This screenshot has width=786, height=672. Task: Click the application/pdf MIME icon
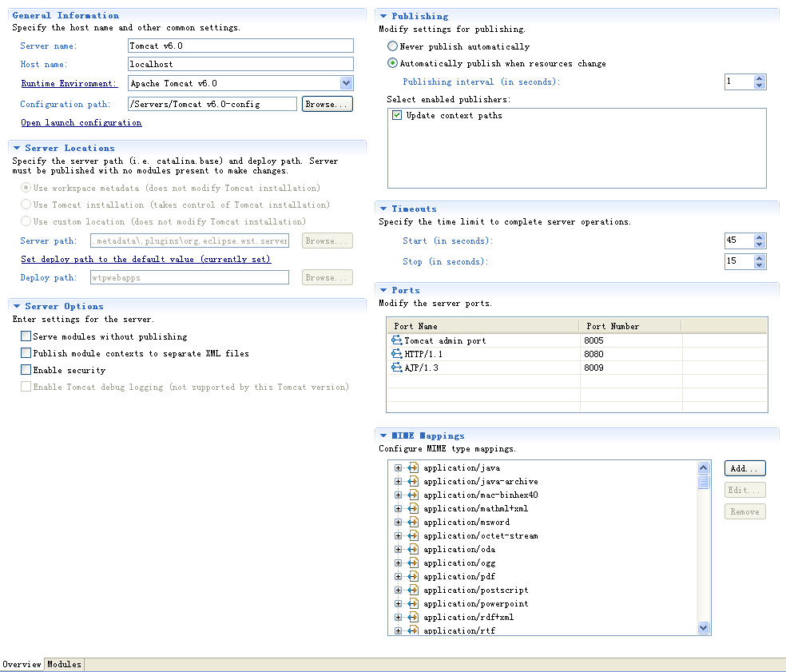pos(413,576)
